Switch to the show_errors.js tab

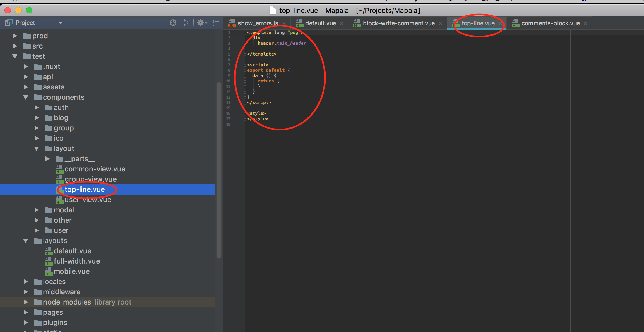point(258,23)
